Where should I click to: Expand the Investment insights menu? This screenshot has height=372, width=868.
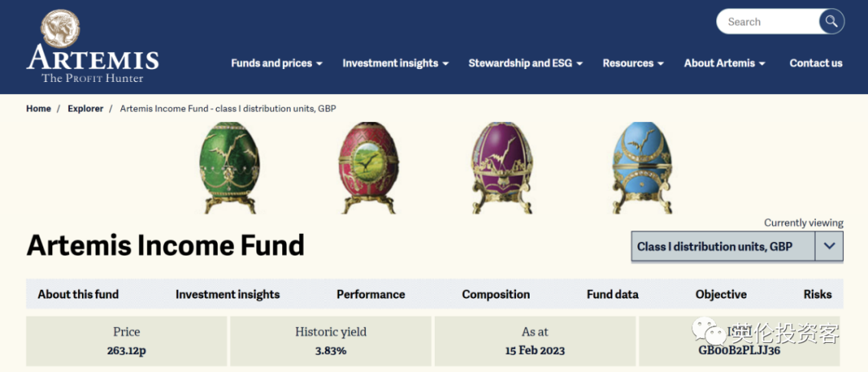[x=395, y=63]
